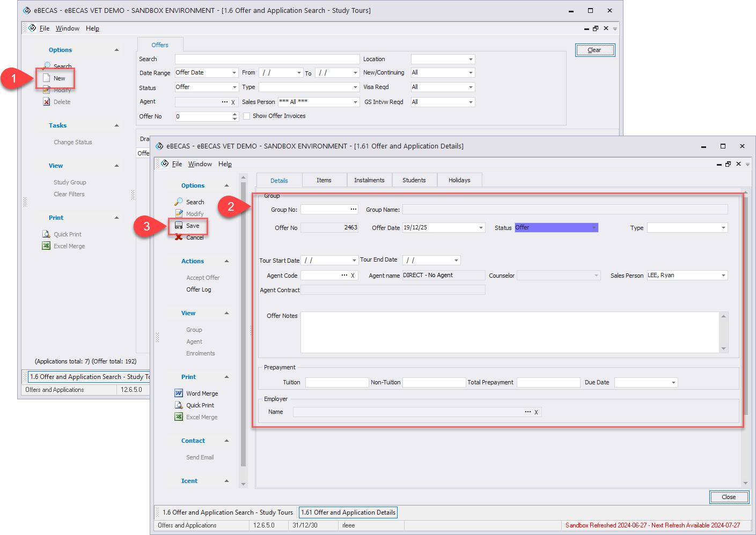Enable Show Offer Invoices checkbox

(247, 116)
